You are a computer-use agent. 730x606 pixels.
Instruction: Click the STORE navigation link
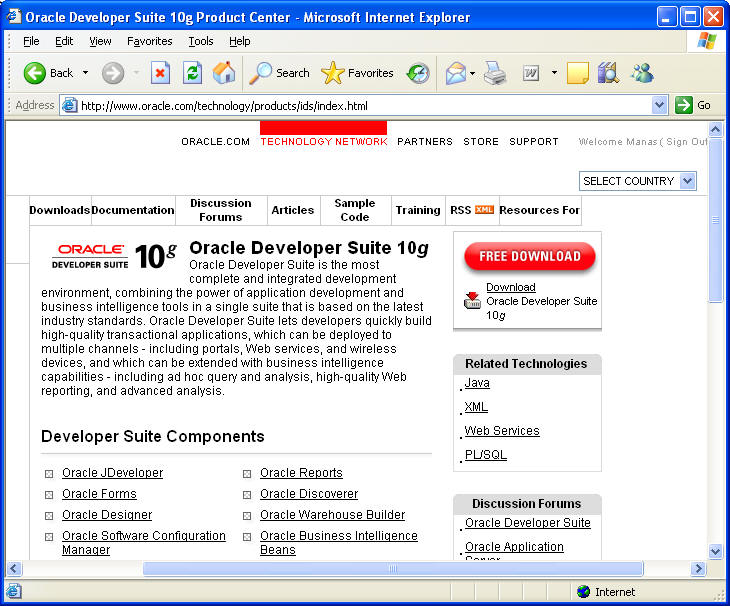point(480,141)
